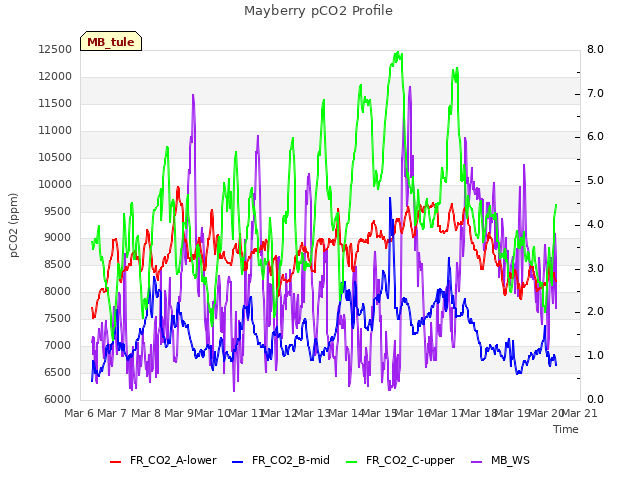Click the green peak near 12500 ppm
This screenshot has width=640, height=480.
pyautogui.click(x=398, y=53)
